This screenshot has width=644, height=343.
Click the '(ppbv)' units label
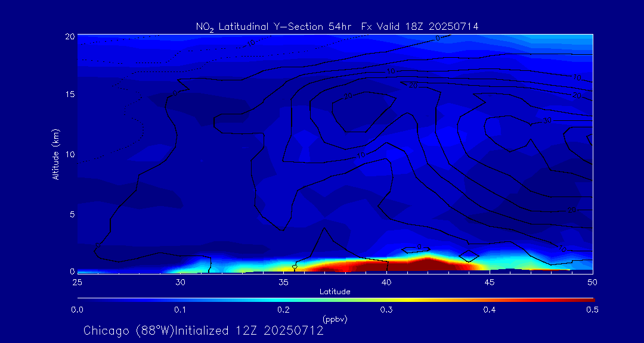point(335,320)
